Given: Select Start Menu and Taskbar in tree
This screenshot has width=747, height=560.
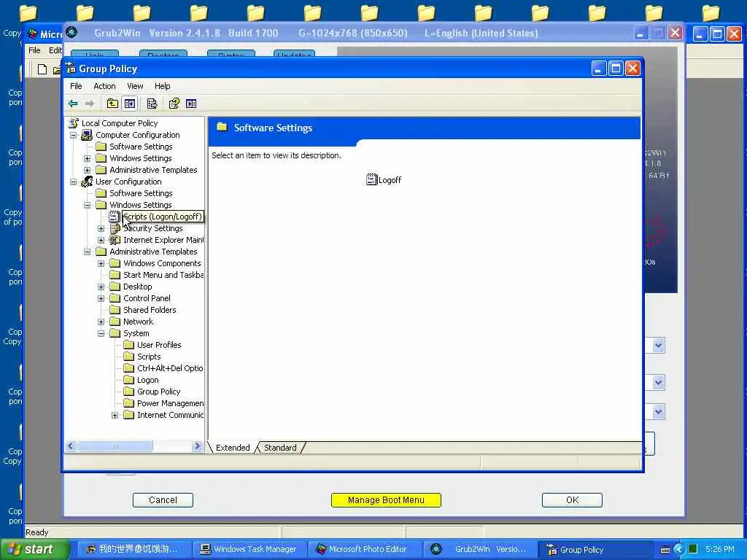Looking at the screenshot, I should pos(163,275).
